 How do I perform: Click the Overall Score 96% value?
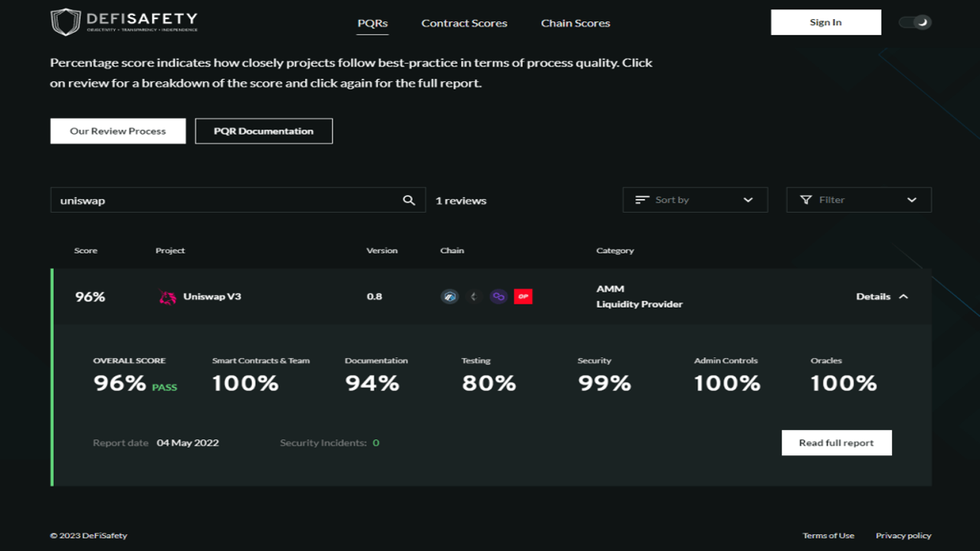(x=119, y=383)
